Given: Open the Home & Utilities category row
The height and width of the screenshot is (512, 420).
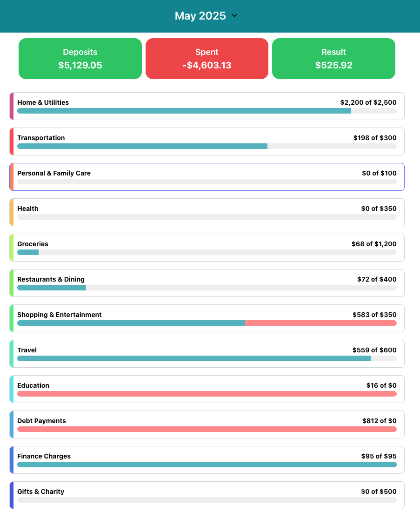Looking at the screenshot, I should click(207, 106).
